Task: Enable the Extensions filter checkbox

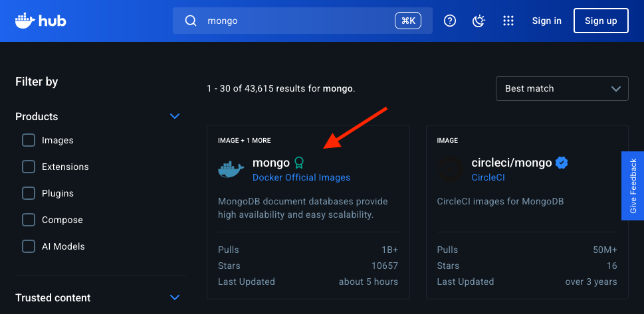Action: 29,167
